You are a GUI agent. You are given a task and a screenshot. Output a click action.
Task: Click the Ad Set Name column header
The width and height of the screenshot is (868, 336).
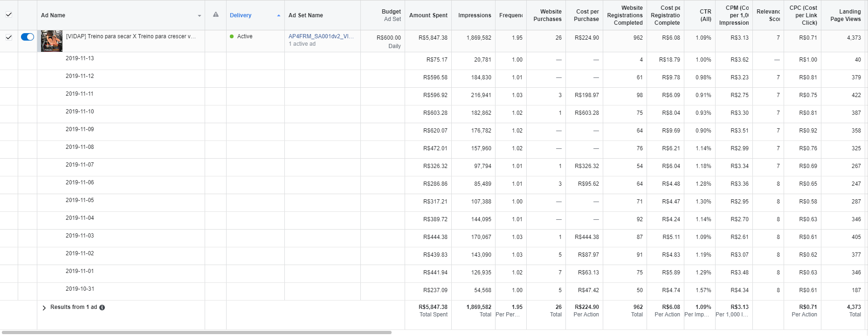[x=305, y=15]
